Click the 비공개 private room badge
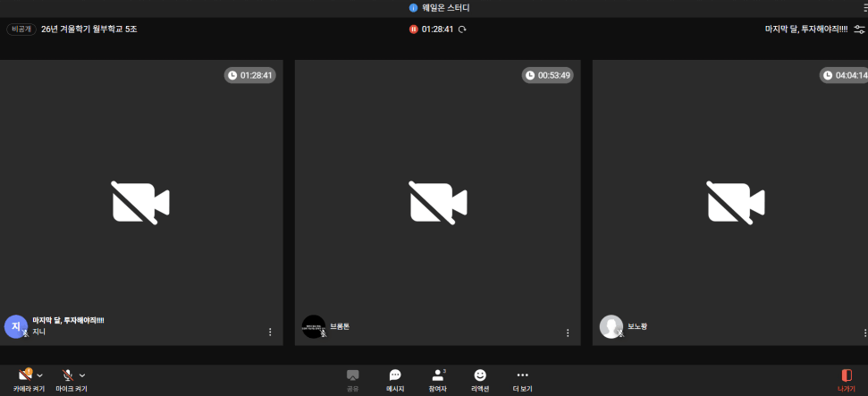Viewport: 868px width, 396px height. pyautogui.click(x=21, y=29)
